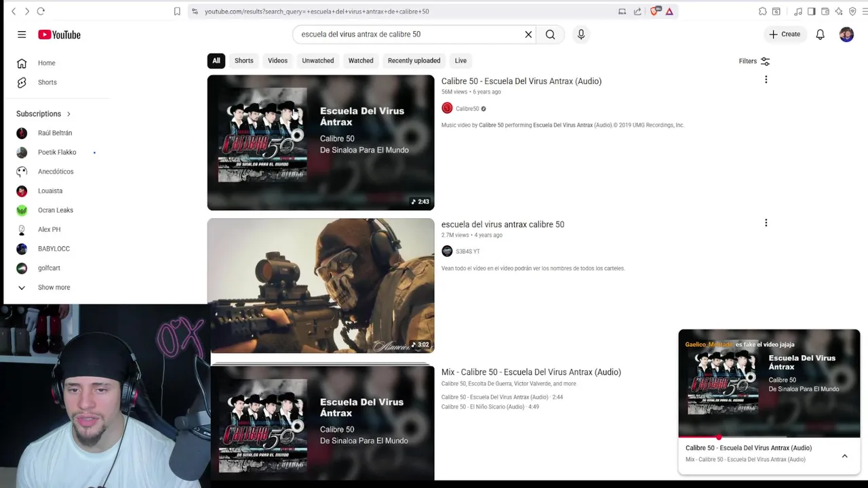Screen dimensions: 868x488
Task: Open Anecdóticos subscription channel
Action: 56,172
